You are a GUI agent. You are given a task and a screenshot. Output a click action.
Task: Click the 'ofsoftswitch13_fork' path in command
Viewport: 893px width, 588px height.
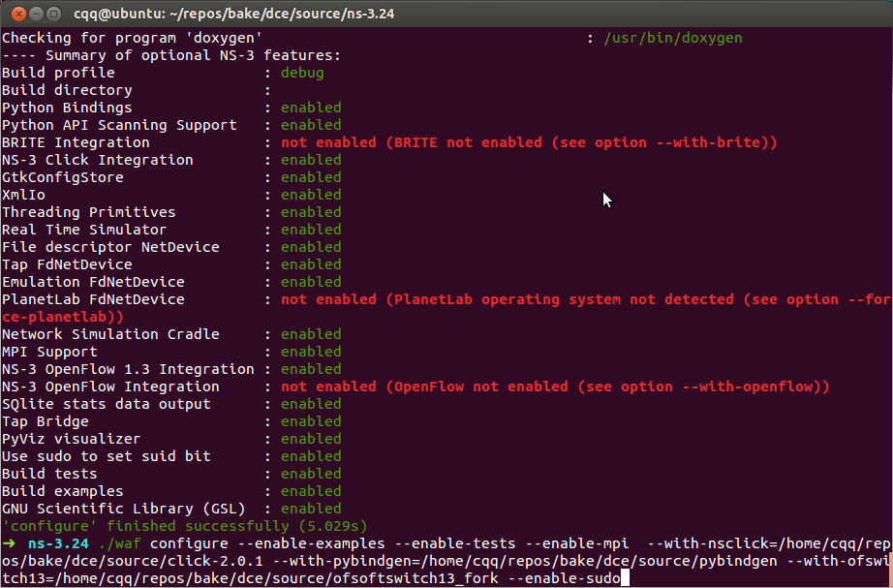(416, 579)
